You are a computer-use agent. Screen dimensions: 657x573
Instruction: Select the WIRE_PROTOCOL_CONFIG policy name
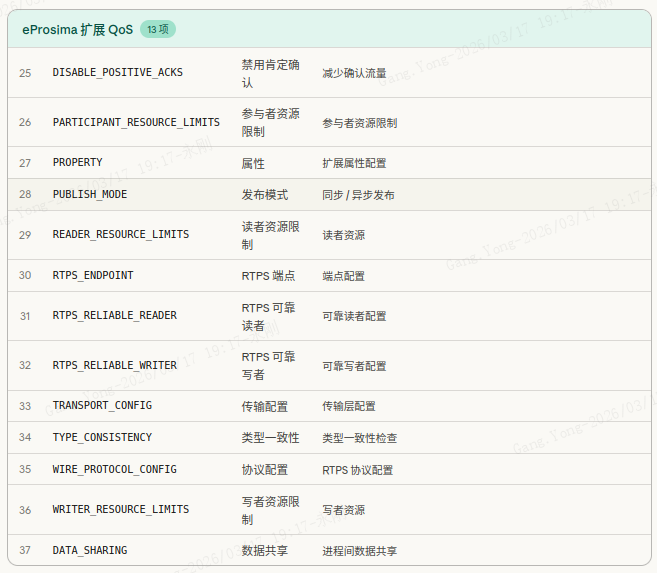tap(115, 469)
